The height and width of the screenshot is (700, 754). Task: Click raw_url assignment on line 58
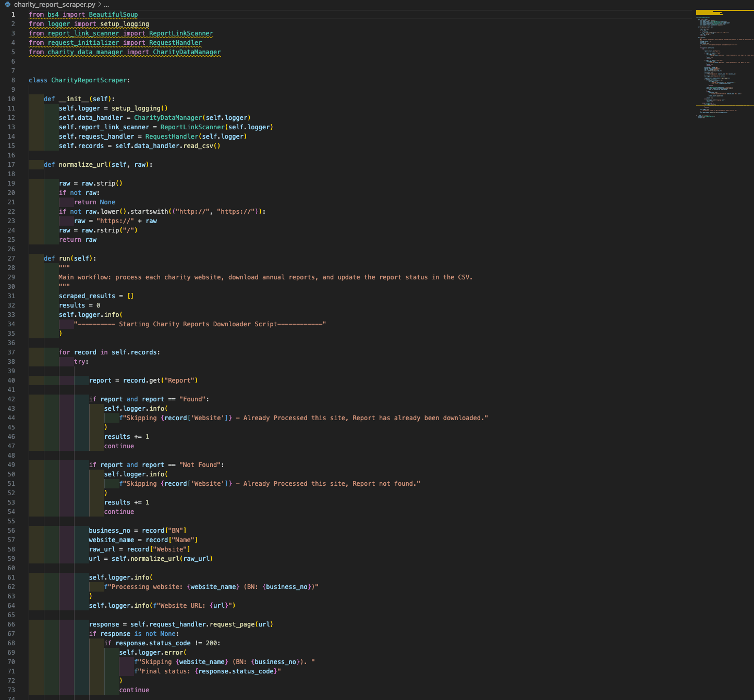[140, 549]
